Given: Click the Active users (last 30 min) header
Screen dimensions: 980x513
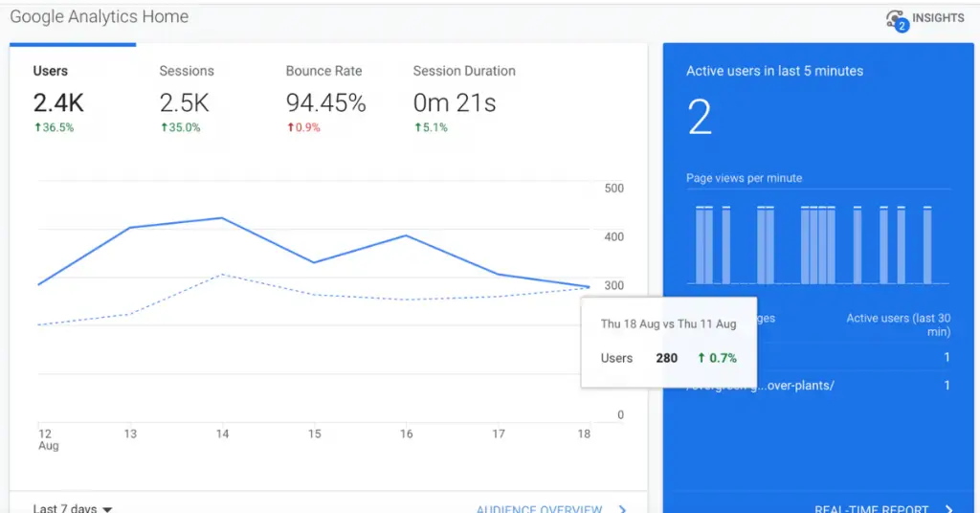Looking at the screenshot, I should point(898,324).
